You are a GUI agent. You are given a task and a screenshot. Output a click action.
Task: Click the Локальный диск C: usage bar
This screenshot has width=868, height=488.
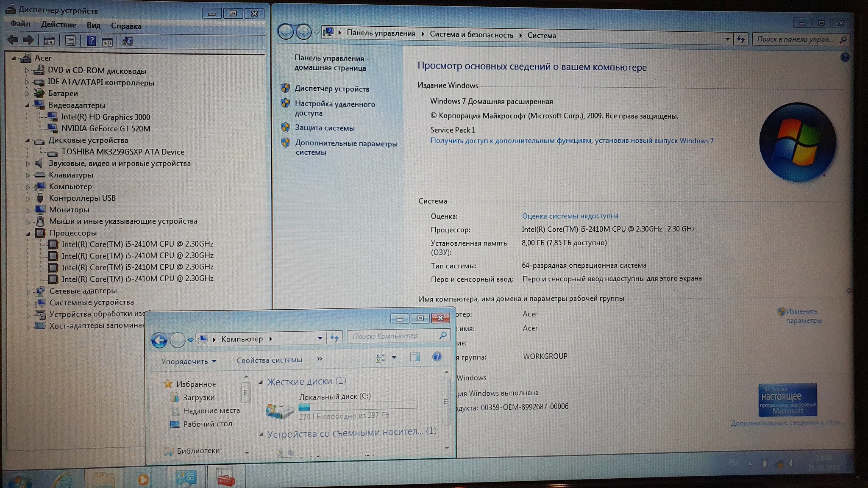357,407
